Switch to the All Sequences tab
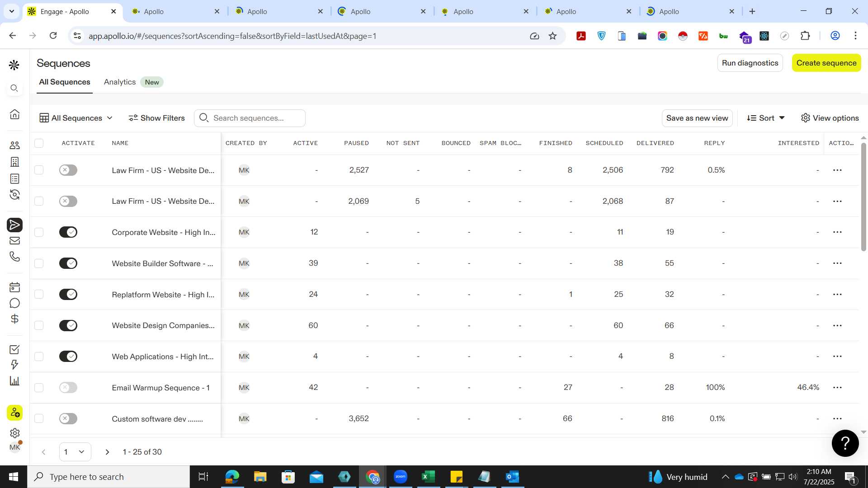 tap(65, 82)
